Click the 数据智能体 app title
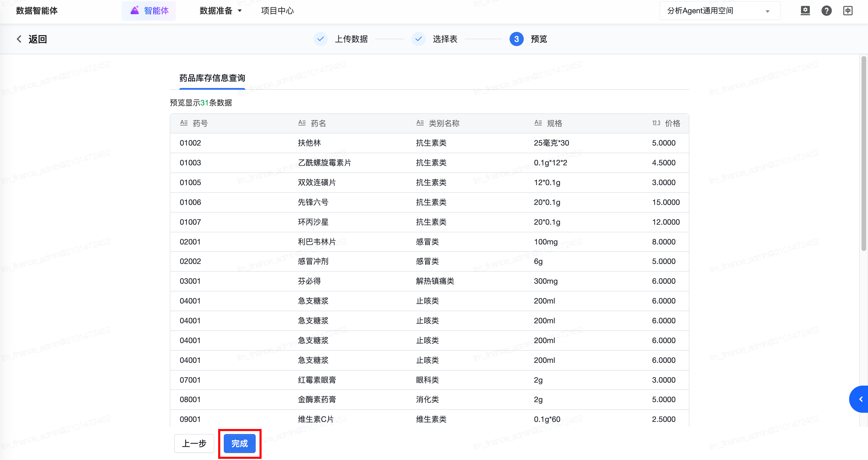 [37, 11]
